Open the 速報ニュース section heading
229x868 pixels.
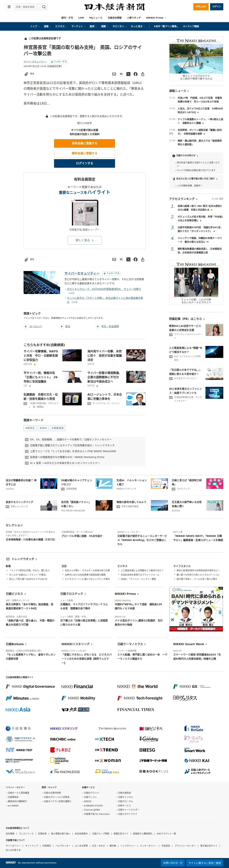(x=179, y=91)
